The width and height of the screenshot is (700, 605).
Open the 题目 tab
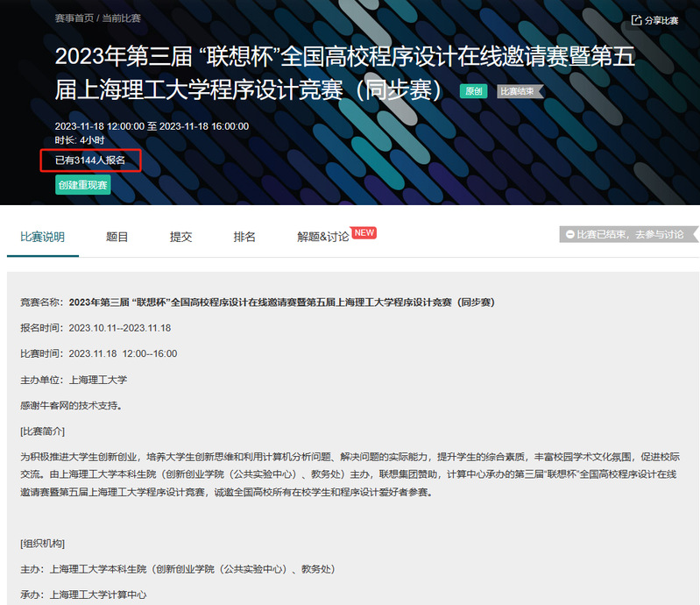click(x=117, y=237)
